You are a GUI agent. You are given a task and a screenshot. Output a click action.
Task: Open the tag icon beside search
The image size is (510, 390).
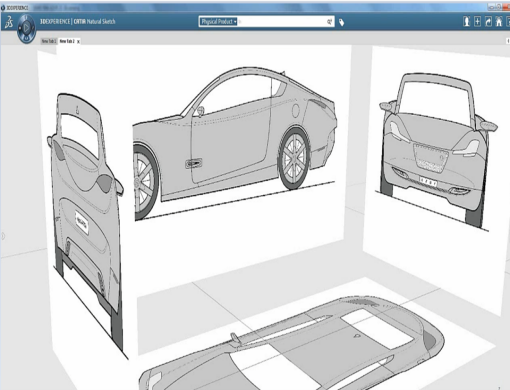pyautogui.click(x=341, y=22)
